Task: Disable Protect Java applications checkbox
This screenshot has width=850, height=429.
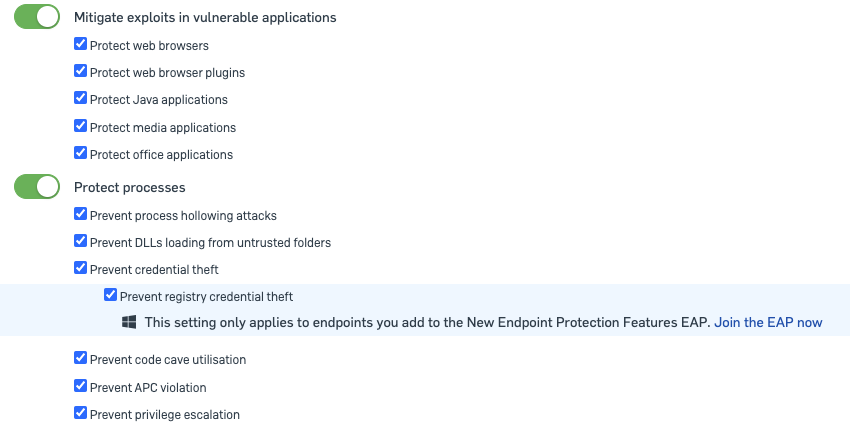Action: point(80,98)
